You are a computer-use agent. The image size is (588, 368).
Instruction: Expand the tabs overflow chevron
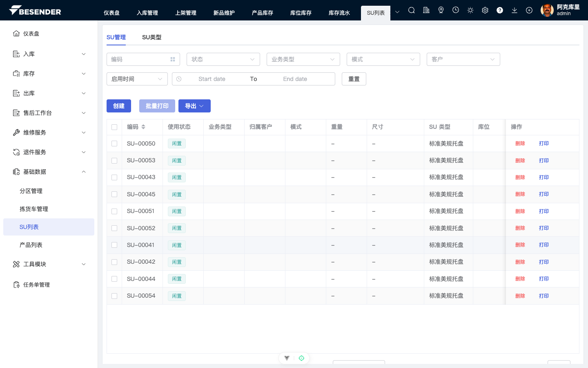(x=397, y=12)
